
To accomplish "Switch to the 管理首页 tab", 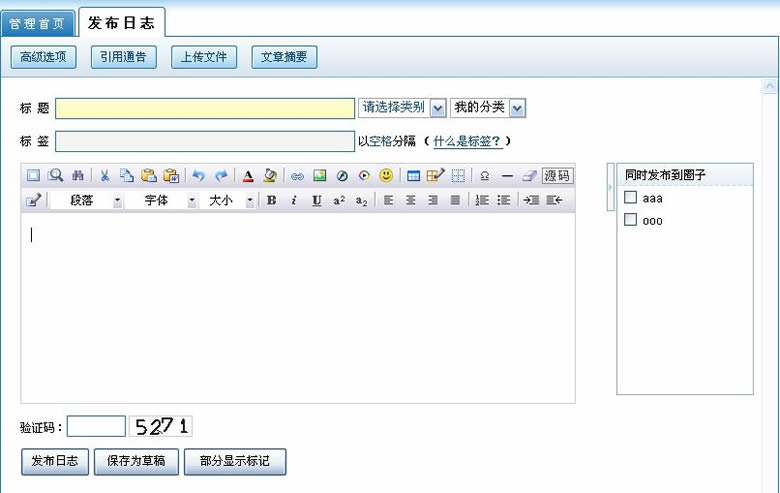I will coord(37,23).
